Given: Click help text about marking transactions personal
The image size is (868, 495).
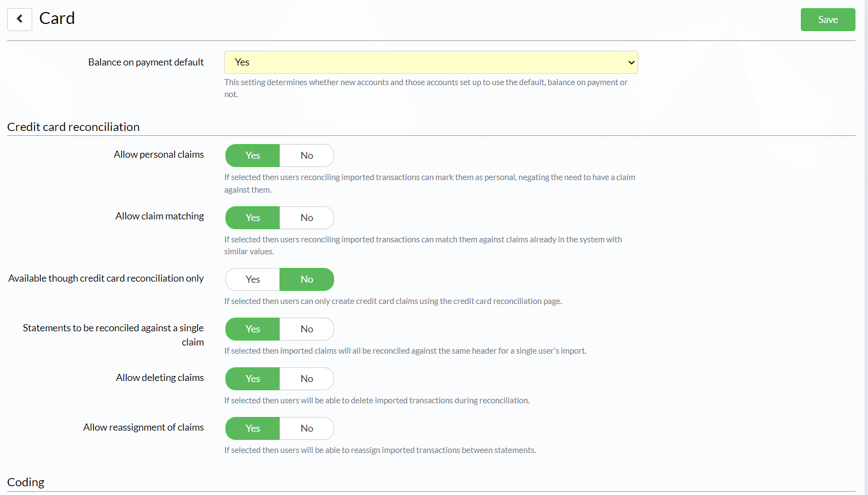Looking at the screenshot, I should coord(430,183).
